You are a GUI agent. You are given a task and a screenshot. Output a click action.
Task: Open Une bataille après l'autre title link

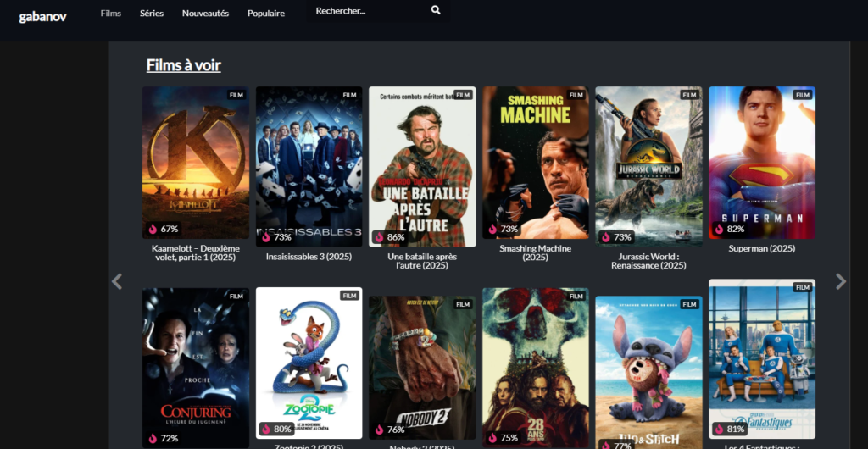click(x=422, y=259)
